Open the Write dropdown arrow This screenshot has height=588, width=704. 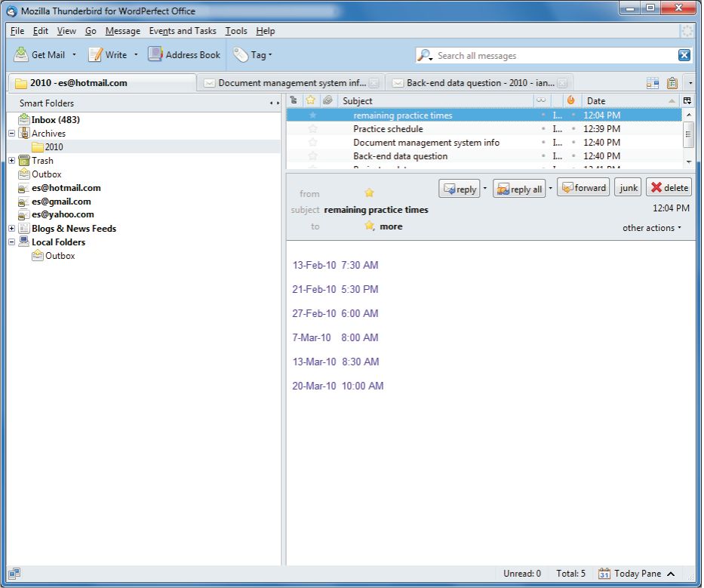tap(136, 55)
